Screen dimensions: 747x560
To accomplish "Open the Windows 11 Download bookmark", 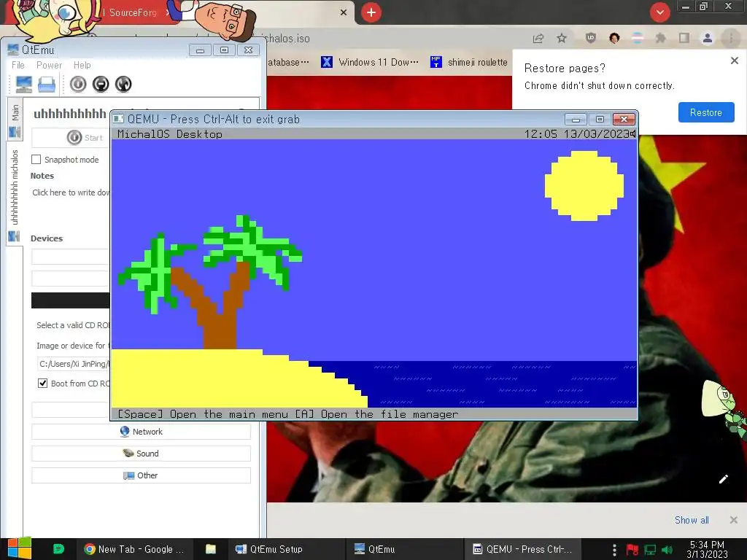I will [x=370, y=63].
